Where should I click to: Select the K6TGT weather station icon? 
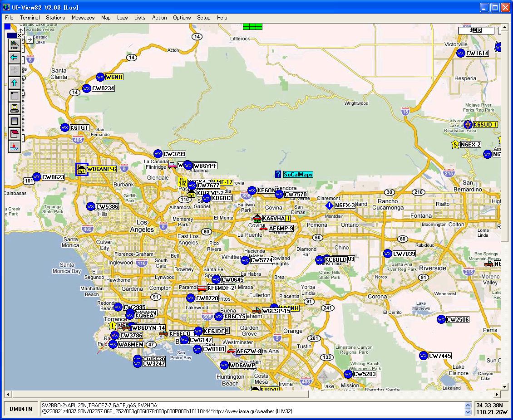(65, 127)
